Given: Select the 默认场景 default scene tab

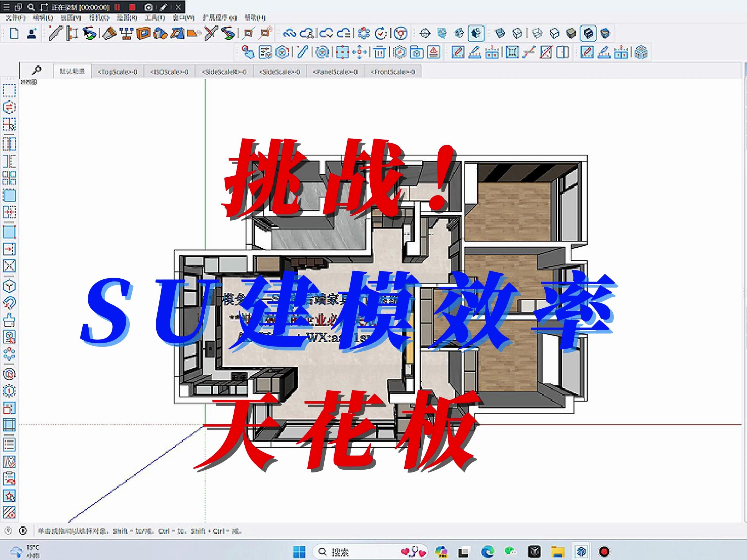Looking at the screenshot, I should tap(72, 71).
